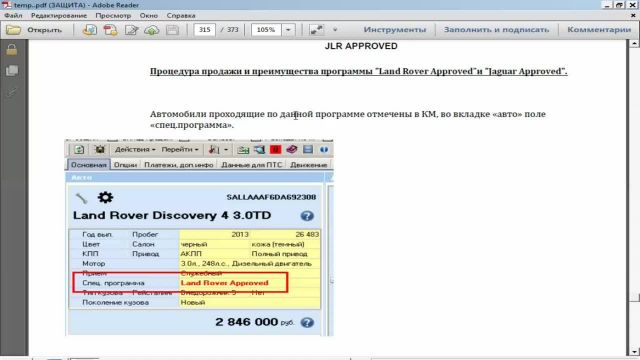Close the document with menu bar X

click(x=633, y=16)
